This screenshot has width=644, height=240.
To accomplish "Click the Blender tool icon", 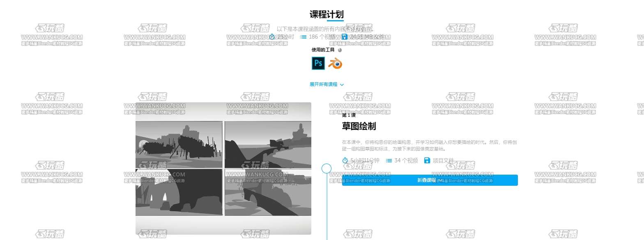I will click(x=335, y=63).
